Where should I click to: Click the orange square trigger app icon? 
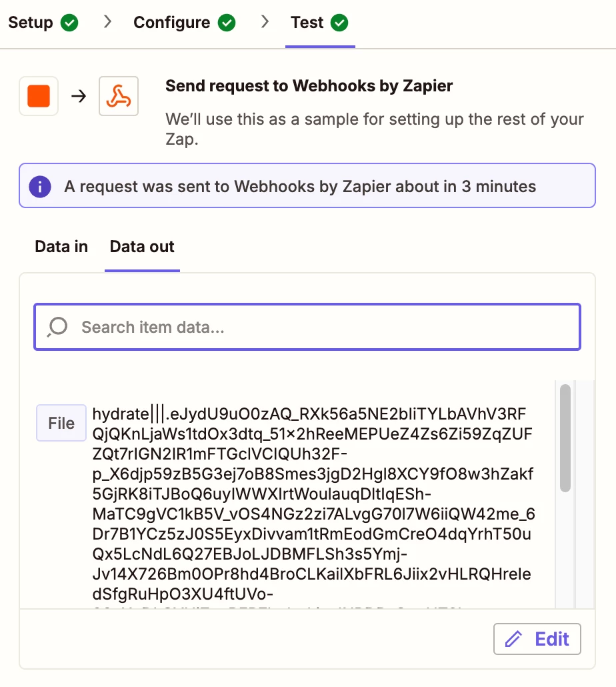pyautogui.click(x=39, y=96)
